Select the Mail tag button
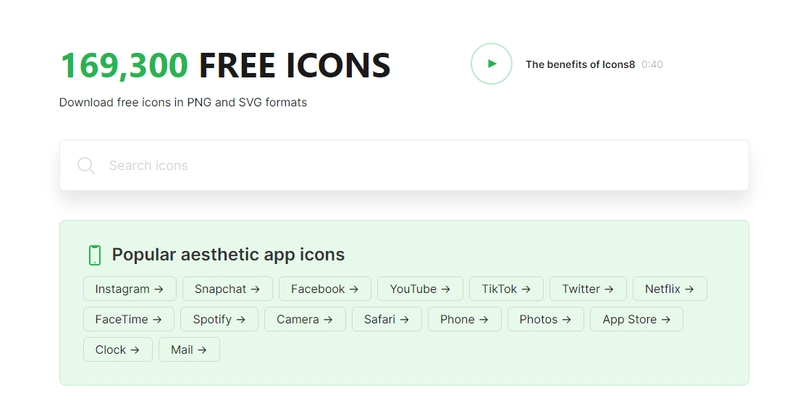 189,350
